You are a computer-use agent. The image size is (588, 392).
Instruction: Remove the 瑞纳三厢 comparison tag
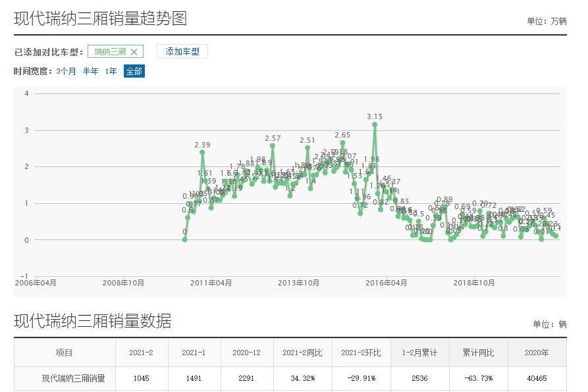tap(135, 51)
